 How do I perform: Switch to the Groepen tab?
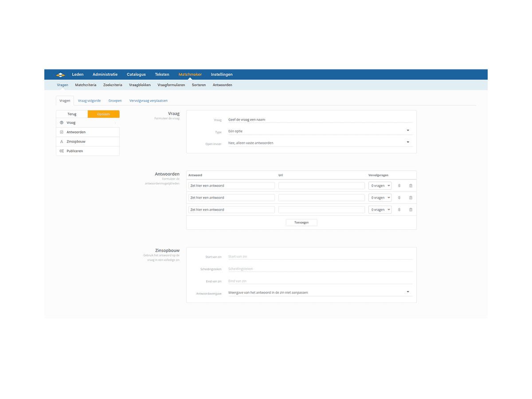[x=115, y=101]
